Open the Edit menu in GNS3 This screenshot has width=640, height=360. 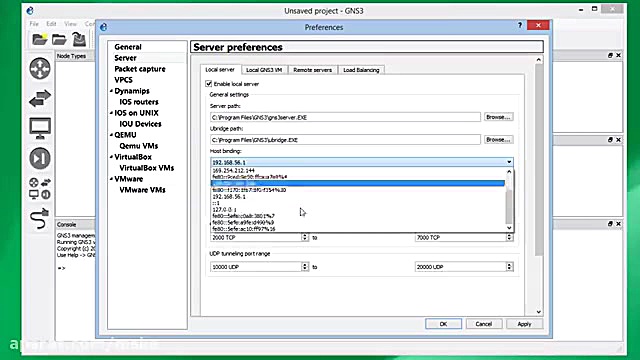[x=51, y=24]
